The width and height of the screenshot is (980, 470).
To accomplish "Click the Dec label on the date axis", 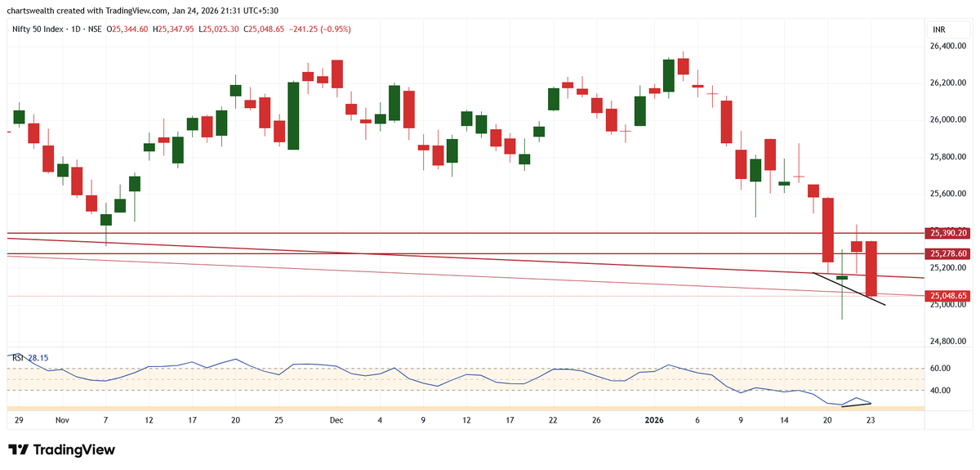I will click(x=336, y=419).
